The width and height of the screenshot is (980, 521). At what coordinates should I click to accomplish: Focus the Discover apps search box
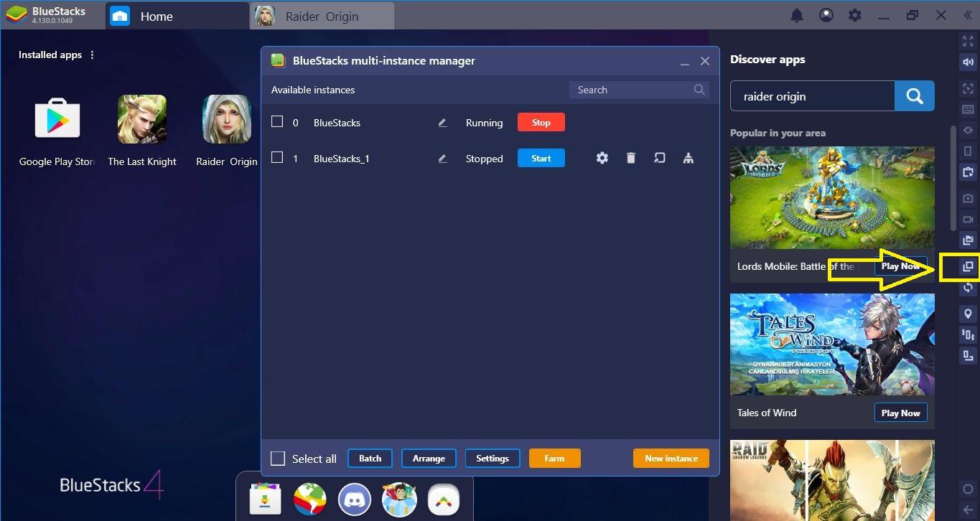(x=813, y=96)
